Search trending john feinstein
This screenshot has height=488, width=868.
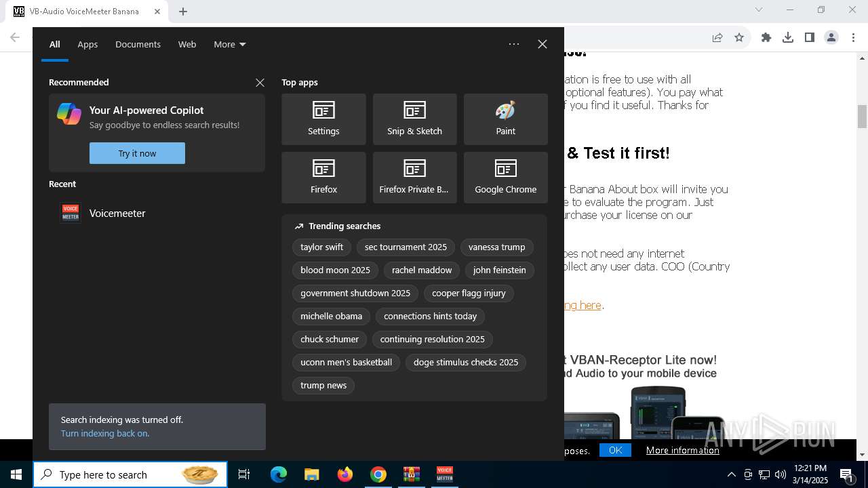500,270
